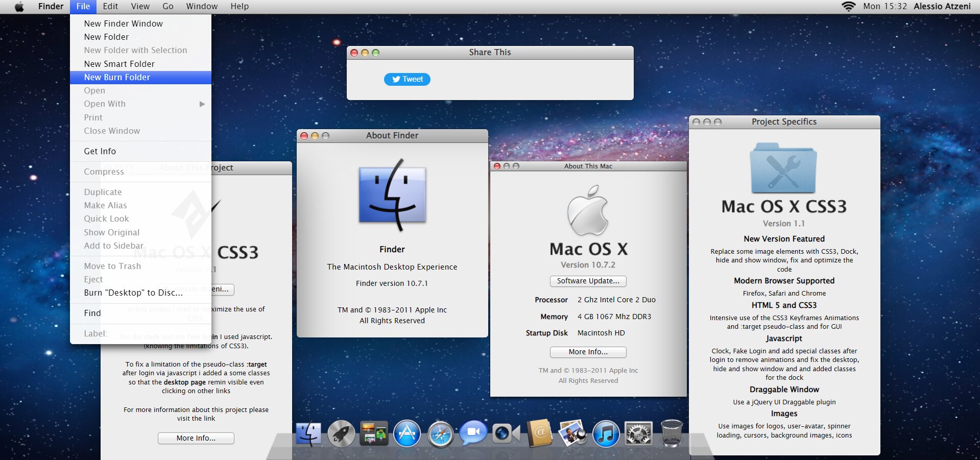Click the 'Draggable Window' heading
The width and height of the screenshot is (980, 460).
pos(784,390)
